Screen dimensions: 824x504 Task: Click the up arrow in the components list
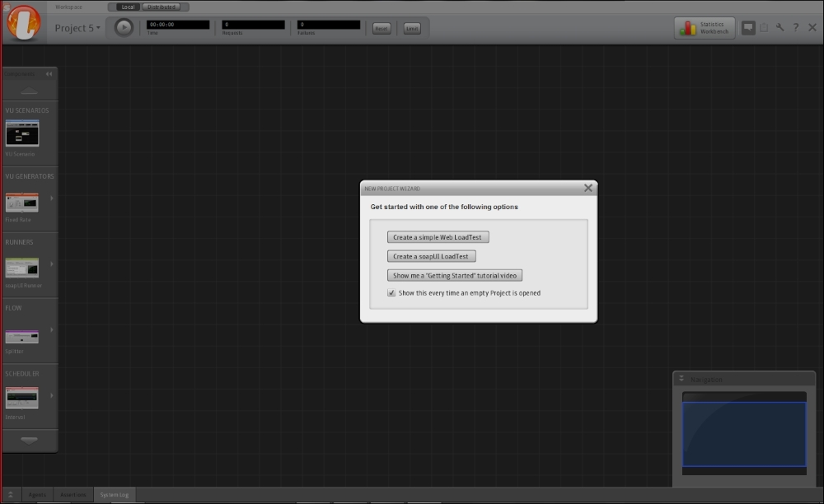[x=29, y=91]
